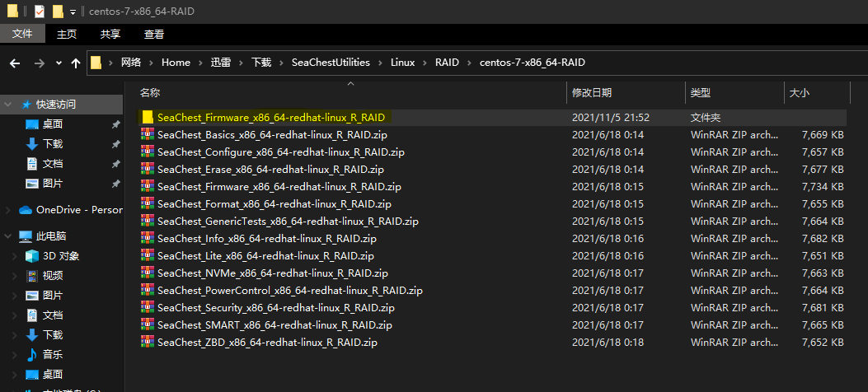Click file name SeaChest_Lite_x86_64-redhat-linux_R_RAID.zip
Image resolution: width=868 pixels, height=392 pixels.
click(265, 256)
